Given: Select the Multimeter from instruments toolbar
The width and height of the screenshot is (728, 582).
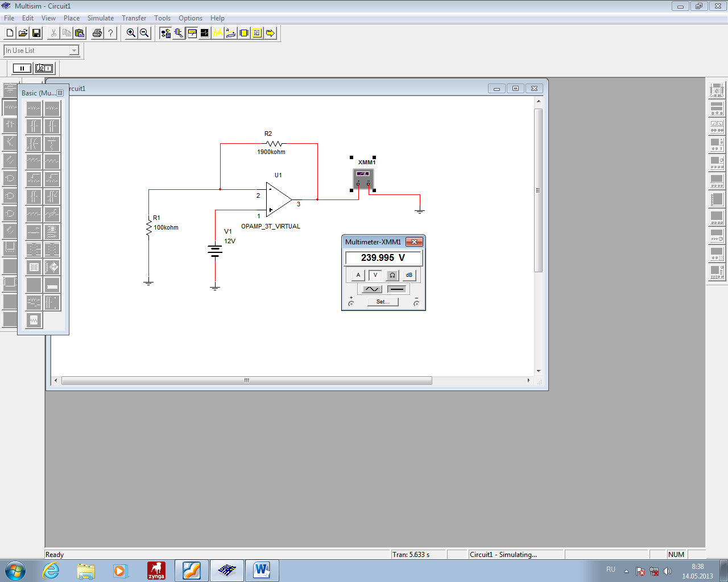Looking at the screenshot, I should tap(717, 90).
